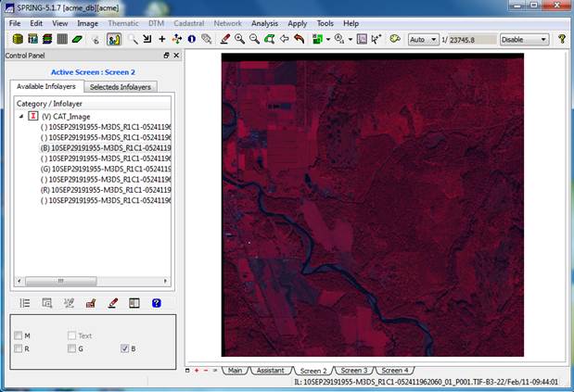Viewport: 574px width, 392px height.
Task: Collapse the CAT_Image category tree node
Action: (21, 116)
